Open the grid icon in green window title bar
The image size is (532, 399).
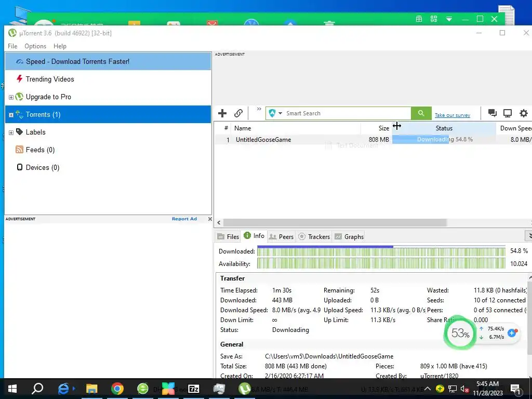419,19
